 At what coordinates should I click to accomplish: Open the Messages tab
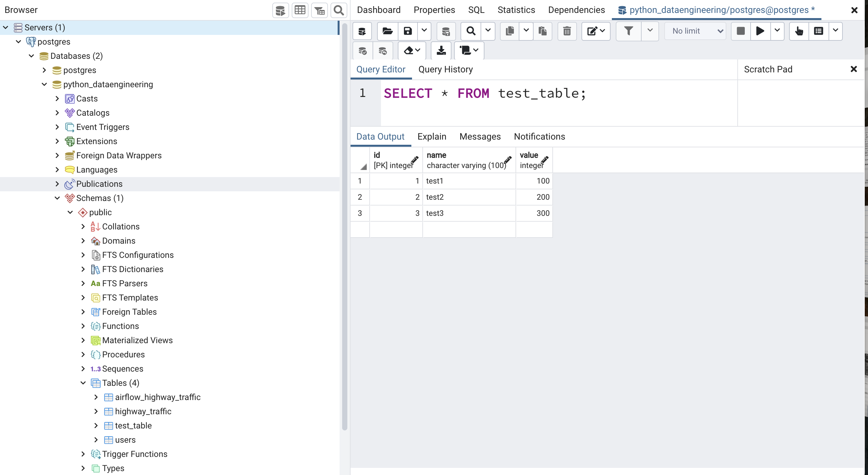coord(480,136)
